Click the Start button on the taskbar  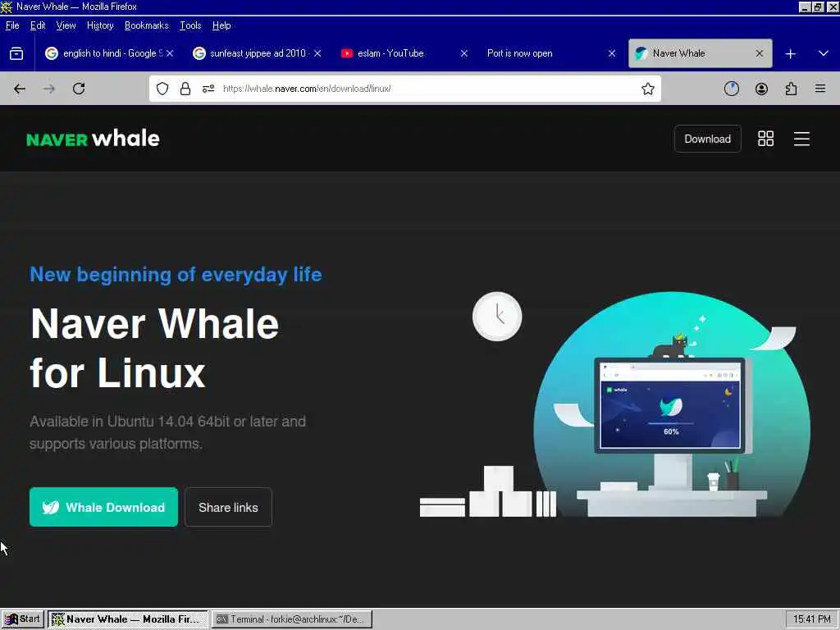click(x=22, y=619)
